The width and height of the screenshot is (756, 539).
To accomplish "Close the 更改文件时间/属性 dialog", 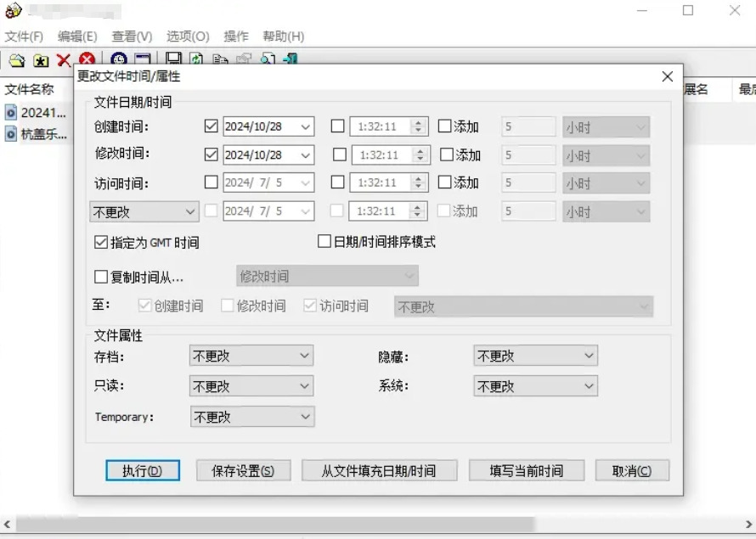I will click(x=668, y=76).
